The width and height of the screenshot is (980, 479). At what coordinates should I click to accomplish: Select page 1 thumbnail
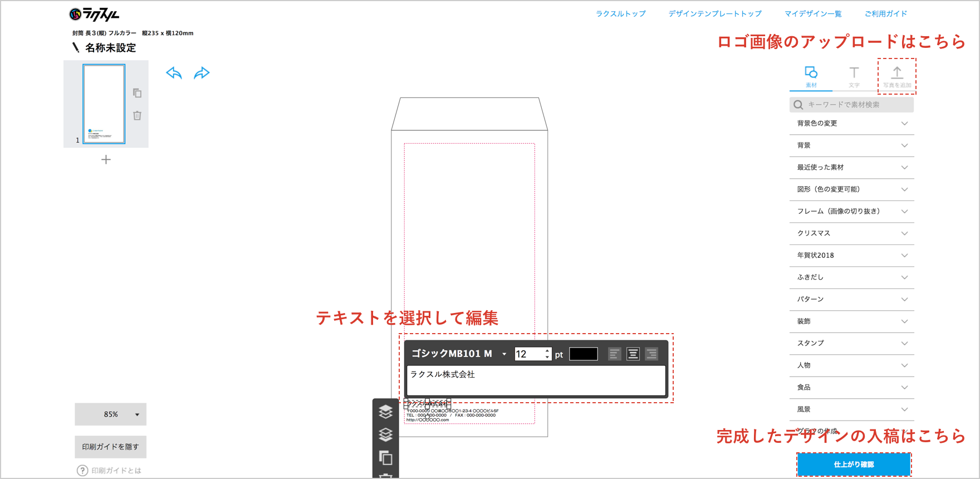104,104
